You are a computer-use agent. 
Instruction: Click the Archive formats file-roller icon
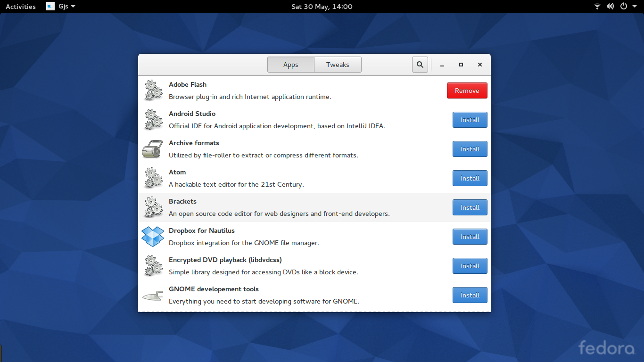tap(153, 149)
